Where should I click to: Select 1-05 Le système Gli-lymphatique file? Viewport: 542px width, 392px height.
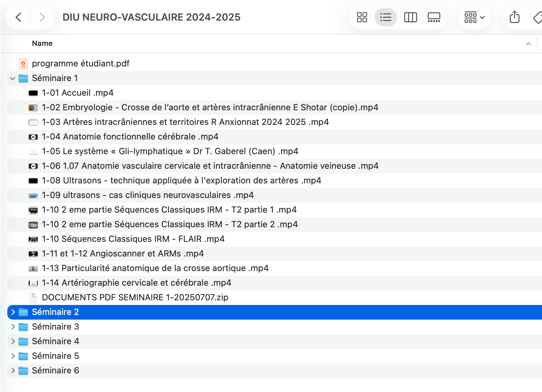[x=170, y=151]
